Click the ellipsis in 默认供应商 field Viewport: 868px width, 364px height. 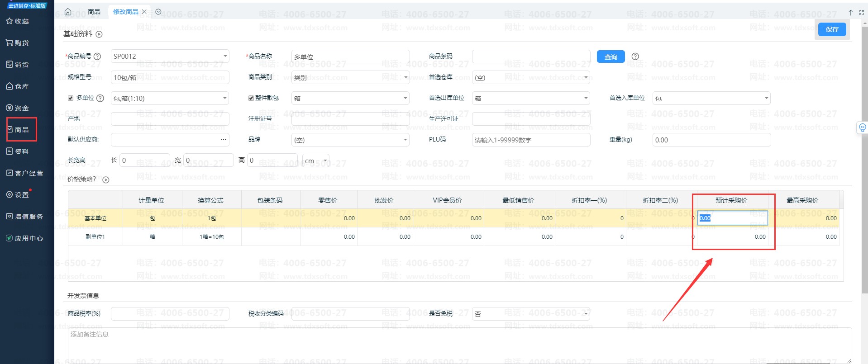pyautogui.click(x=223, y=140)
